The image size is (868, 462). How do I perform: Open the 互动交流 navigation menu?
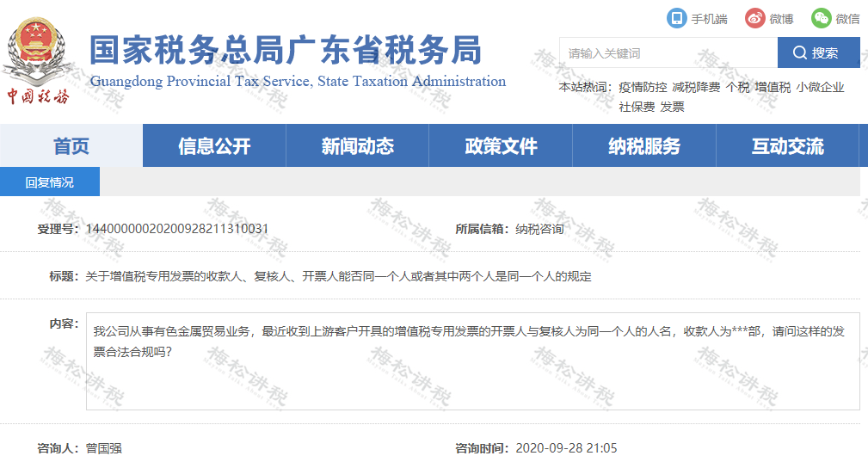click(787, 146)
